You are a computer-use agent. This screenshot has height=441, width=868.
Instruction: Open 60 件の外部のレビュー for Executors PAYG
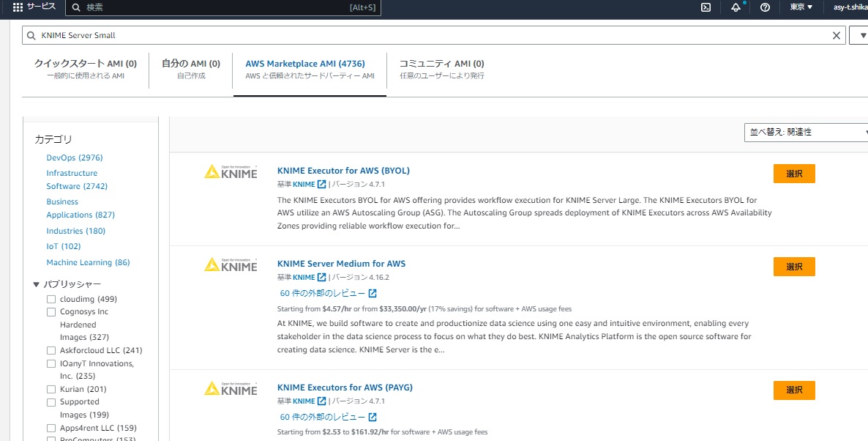point(323,417)
